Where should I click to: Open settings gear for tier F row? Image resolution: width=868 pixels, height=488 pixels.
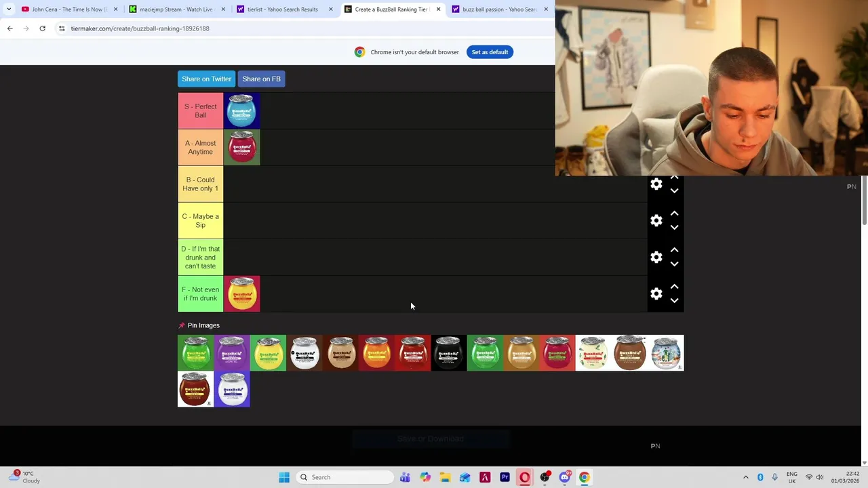656,294
